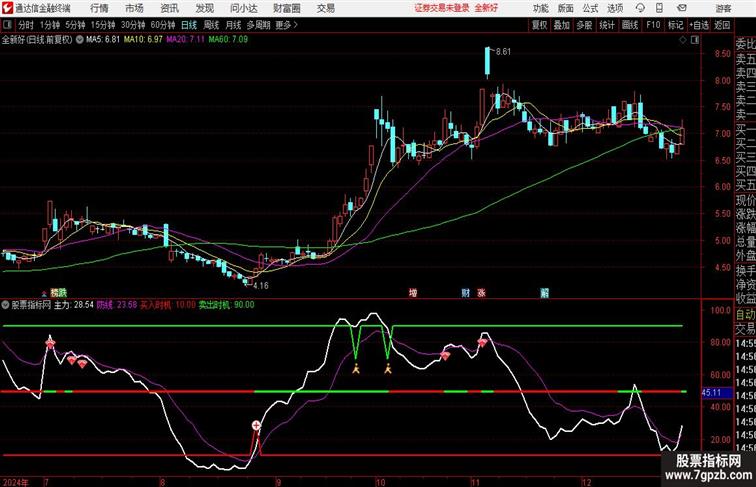Viewport: 756px width, 487px height.
Task: Click the MA60: 7.09 label
Action: point(228,40)
